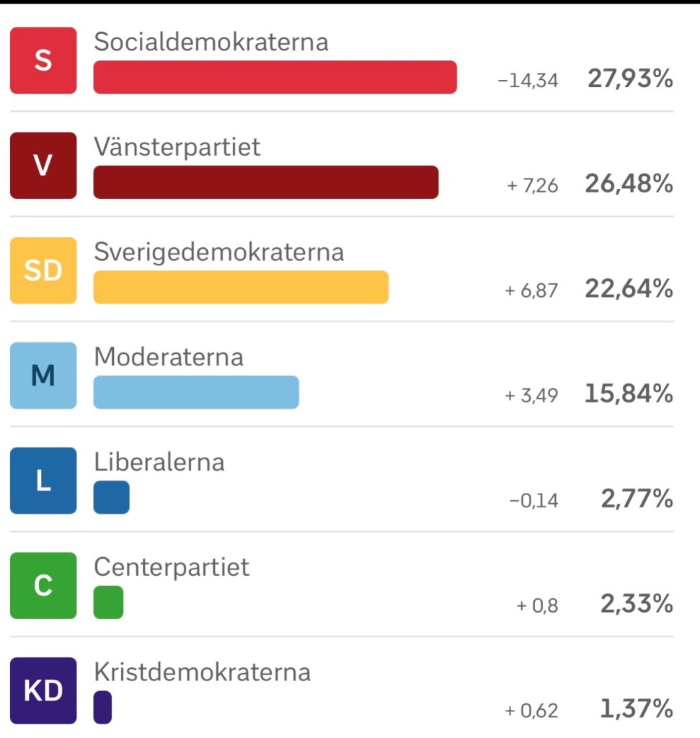The image size is (700, 738).
Task: Click the −14,34 change value
Action: tap(528, 81)
